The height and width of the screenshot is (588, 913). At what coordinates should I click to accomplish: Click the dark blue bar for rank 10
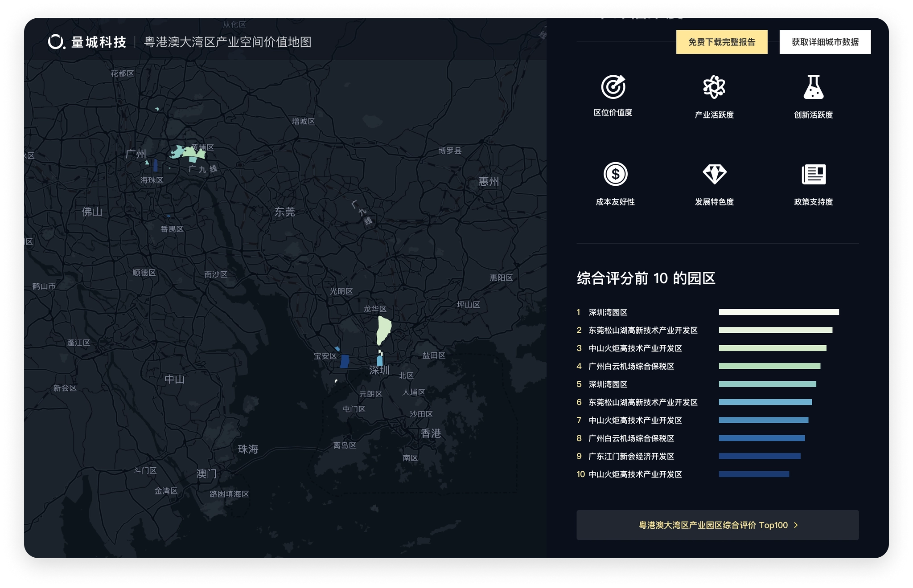point(753,474)
